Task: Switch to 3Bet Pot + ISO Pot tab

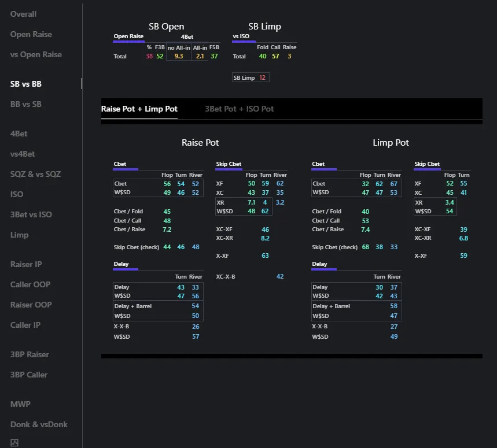Action: point(239,109)
